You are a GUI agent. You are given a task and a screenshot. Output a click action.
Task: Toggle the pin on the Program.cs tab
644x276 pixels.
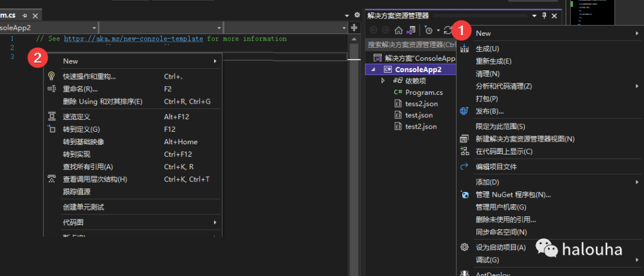pos(25,15)
